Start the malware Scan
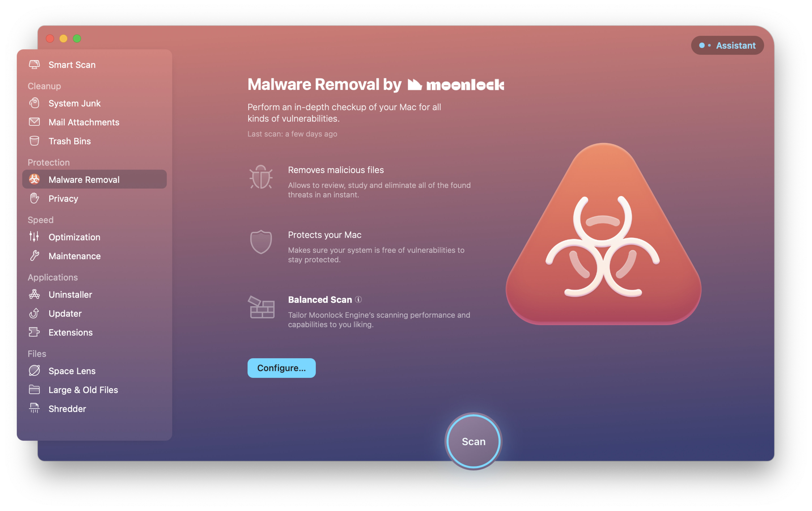Image resolution: width=812 pixels, height=511 pixels. point(473,441)
